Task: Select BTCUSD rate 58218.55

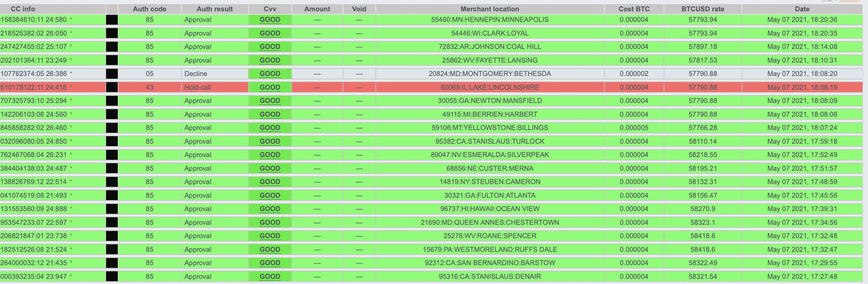Action: 703,155
